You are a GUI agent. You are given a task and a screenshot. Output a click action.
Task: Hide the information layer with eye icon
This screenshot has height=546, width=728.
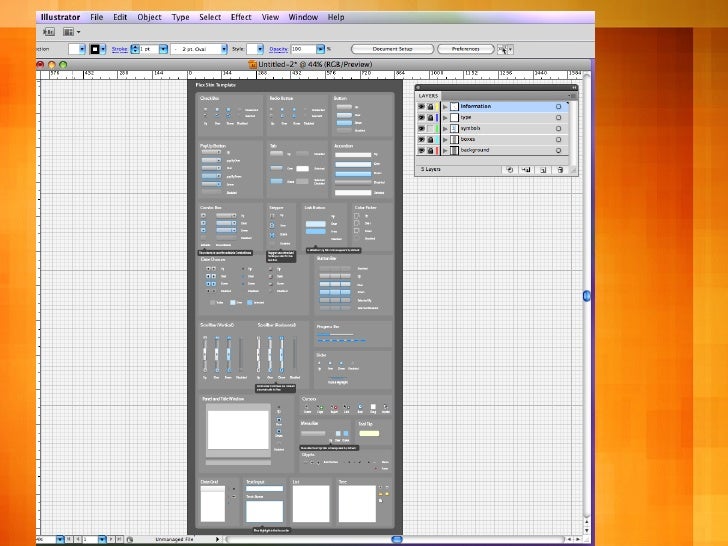(421, 106)
